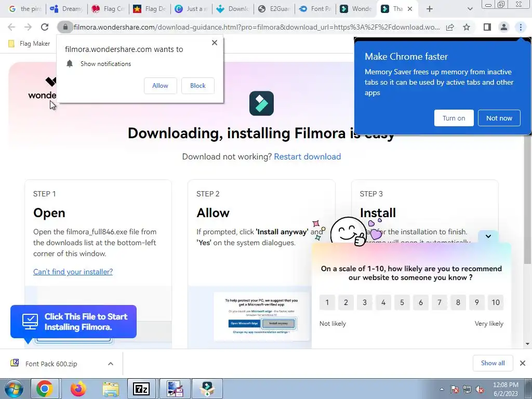Open Chrome from the taskbar
This screenshot has height=399, width=532.
pos(45,389)
